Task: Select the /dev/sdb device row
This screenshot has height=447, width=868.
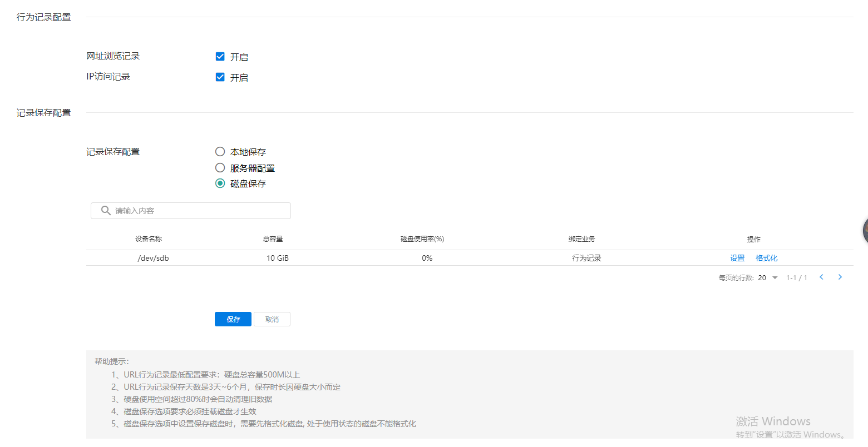Action: point(153,258)
